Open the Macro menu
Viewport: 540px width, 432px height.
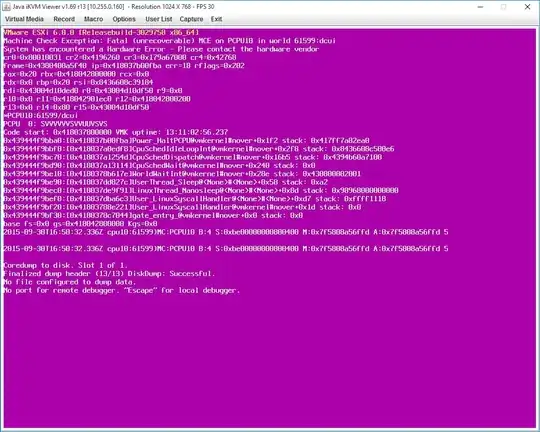pos(93,19)
